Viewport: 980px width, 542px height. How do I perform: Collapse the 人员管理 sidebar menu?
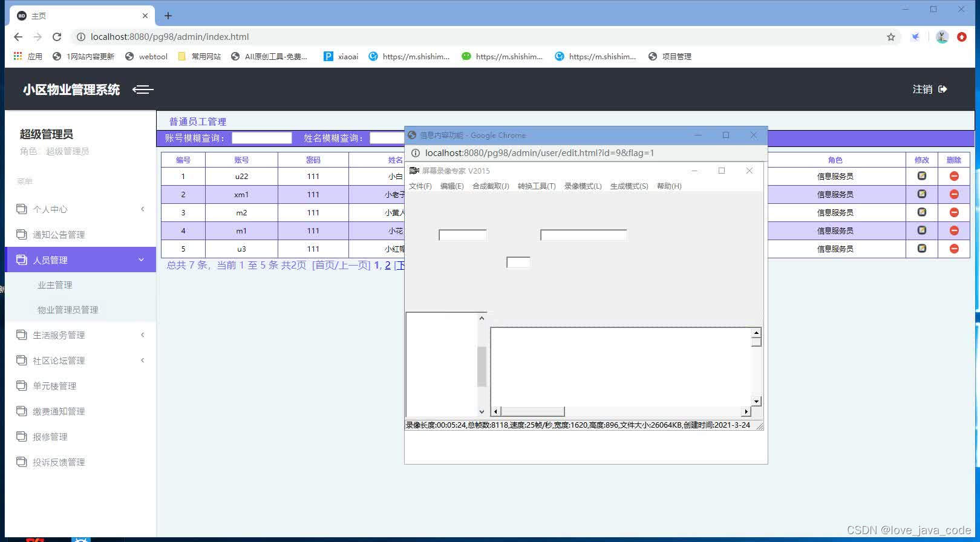[x=80, y=260]
